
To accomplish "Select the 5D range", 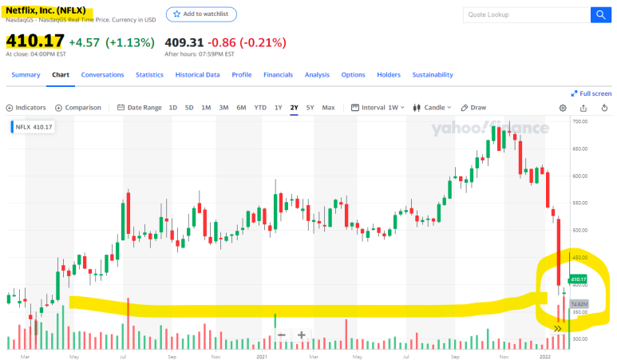I will pyautogui.click(x=189, y=108).
